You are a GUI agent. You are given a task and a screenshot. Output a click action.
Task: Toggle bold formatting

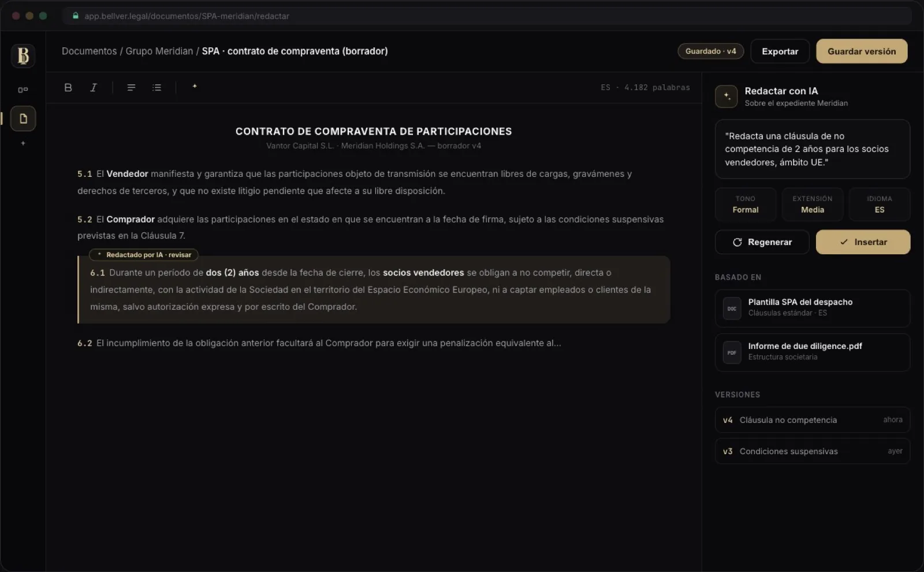[x=68, y=87]
